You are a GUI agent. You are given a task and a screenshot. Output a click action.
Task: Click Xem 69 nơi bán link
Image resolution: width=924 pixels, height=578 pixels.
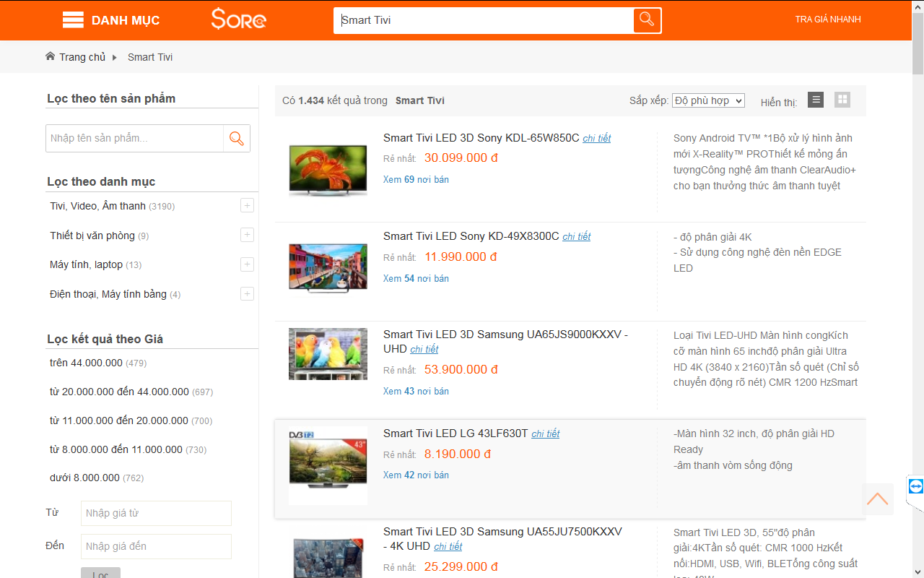coord(416,179)
